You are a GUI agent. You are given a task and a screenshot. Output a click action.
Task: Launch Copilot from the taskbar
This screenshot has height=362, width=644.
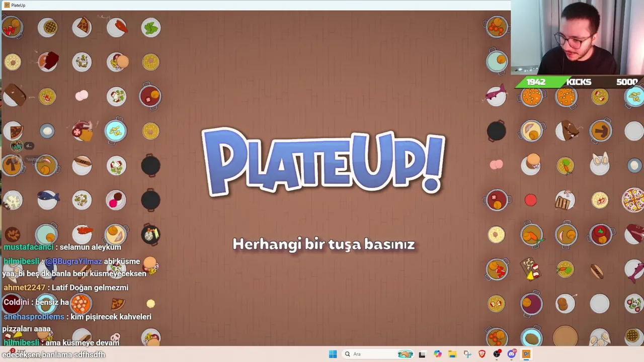point(437,354)
